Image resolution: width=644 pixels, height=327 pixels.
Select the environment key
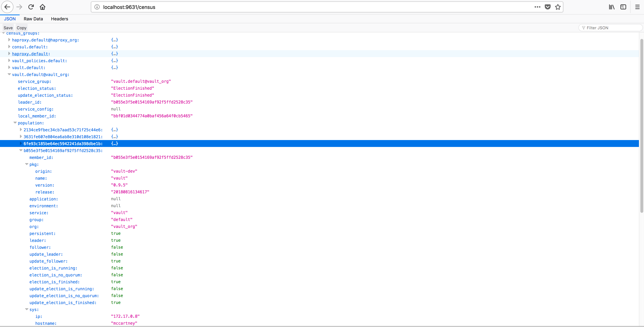[x=43, y=206]
